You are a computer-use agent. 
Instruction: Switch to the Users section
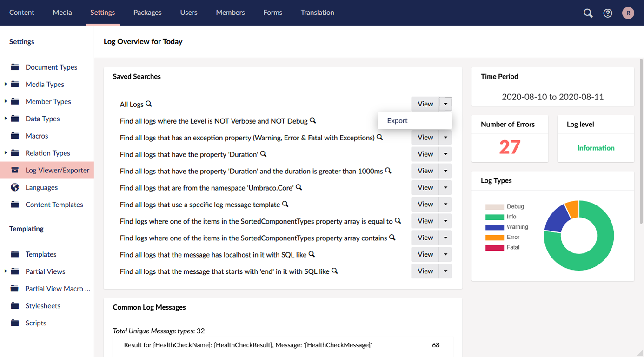[x=189, y=13]
